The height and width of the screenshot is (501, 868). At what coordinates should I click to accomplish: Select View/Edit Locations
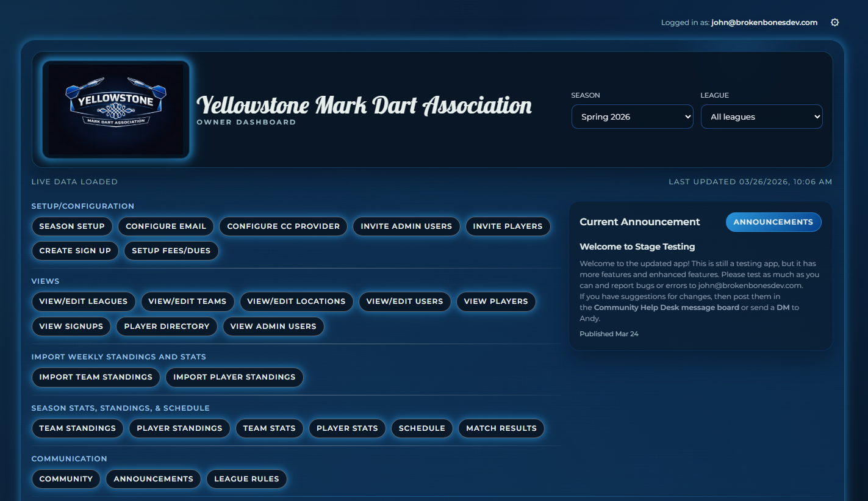click(296, 301)
